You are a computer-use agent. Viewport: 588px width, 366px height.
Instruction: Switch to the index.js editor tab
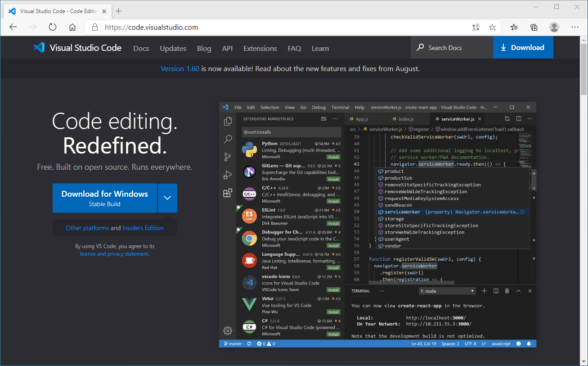406,119
